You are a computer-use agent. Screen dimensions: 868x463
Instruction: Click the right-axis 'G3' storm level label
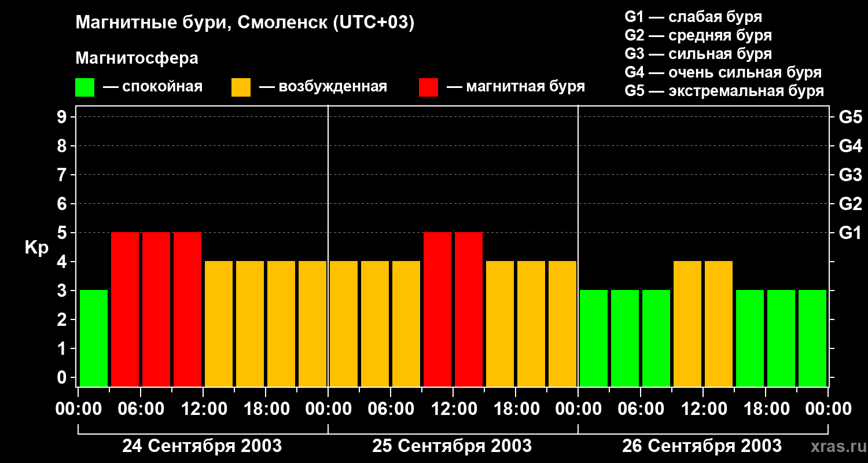pos(851,175)
